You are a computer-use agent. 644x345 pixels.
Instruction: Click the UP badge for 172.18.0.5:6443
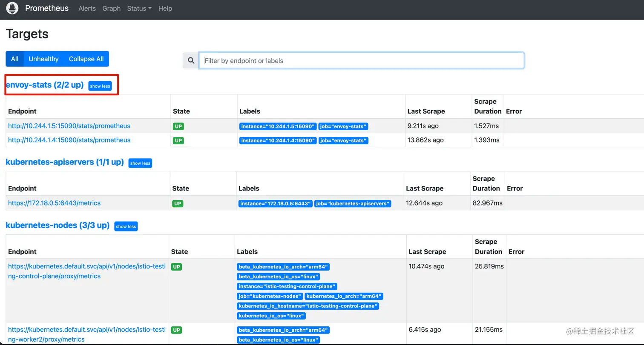click(178, 203)
